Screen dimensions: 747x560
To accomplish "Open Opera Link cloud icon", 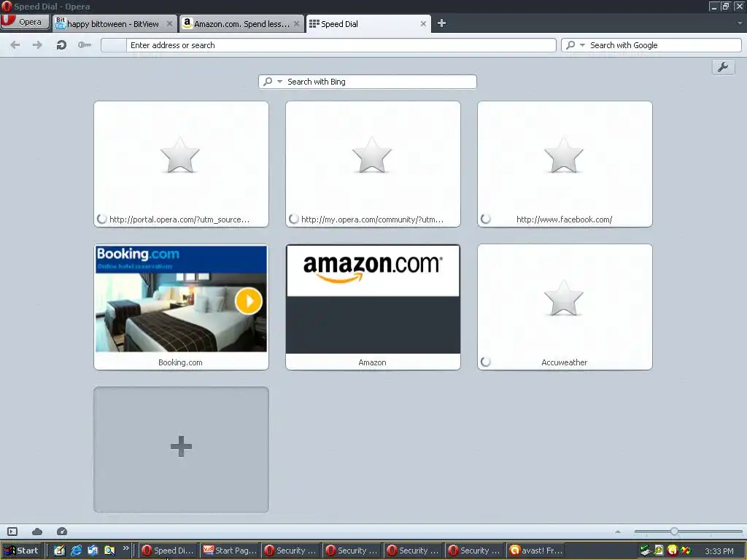I will pos(37,532).
